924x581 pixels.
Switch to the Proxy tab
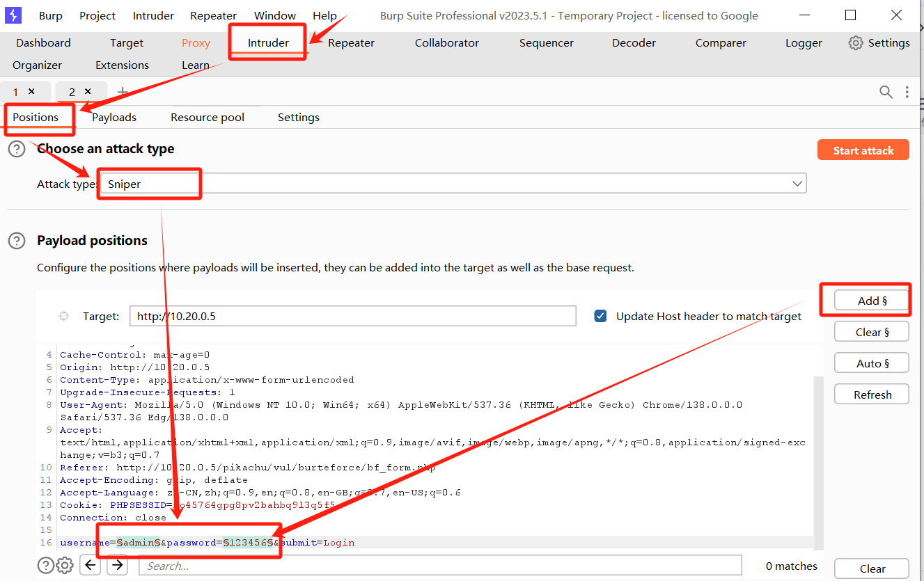click(x=196, y=43)
